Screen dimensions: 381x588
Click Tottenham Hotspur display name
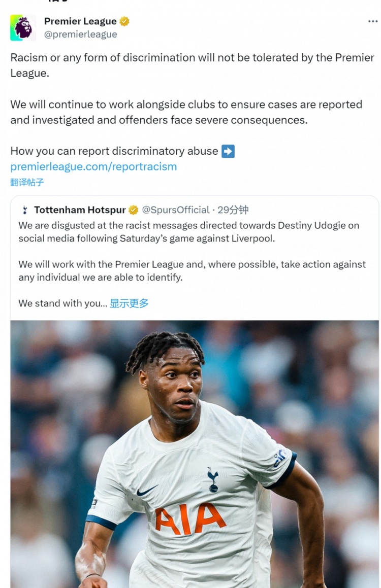pyautogui.click(x=80, y=210)
